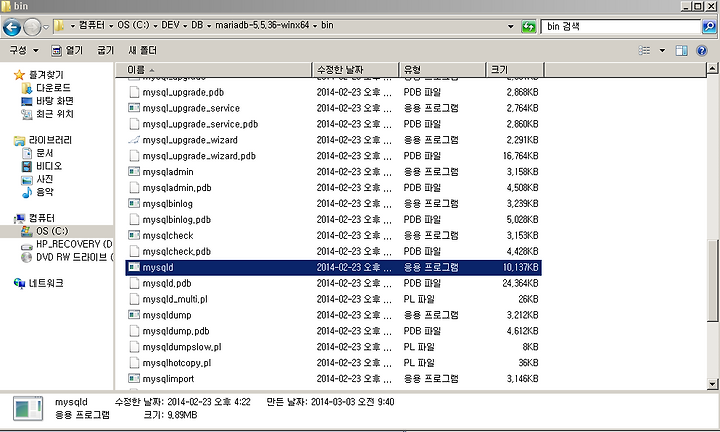The width and height of the screenshot is (720, 432).
Task: Select DB in the breadcrumb path
Action: [x=197, y=25]
